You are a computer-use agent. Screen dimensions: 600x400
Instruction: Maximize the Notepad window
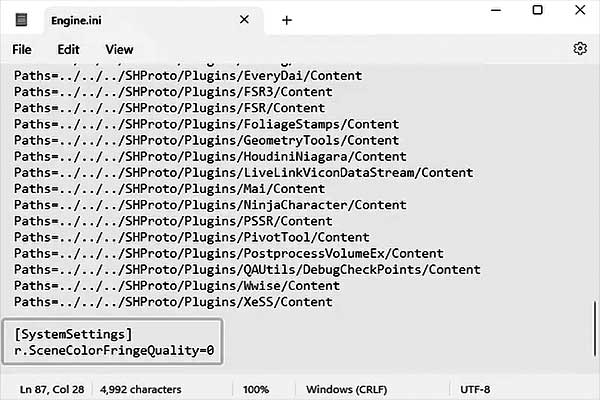tap(538, 10)
